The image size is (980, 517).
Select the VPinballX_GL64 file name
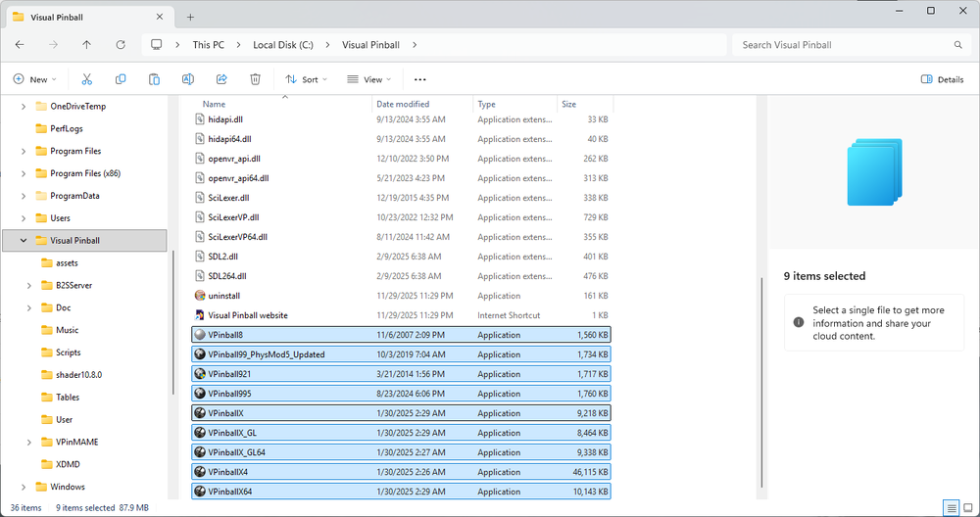[x=237, y=452]
